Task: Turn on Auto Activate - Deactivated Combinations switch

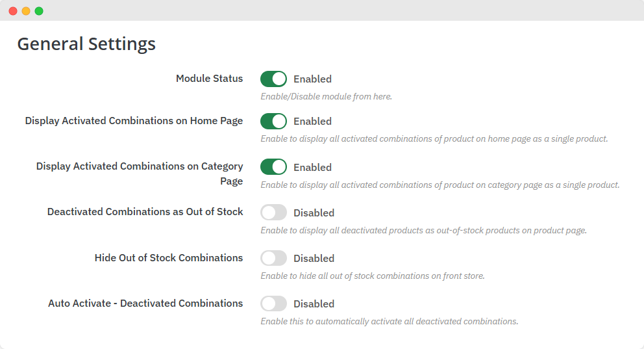Action: [273, 304]
